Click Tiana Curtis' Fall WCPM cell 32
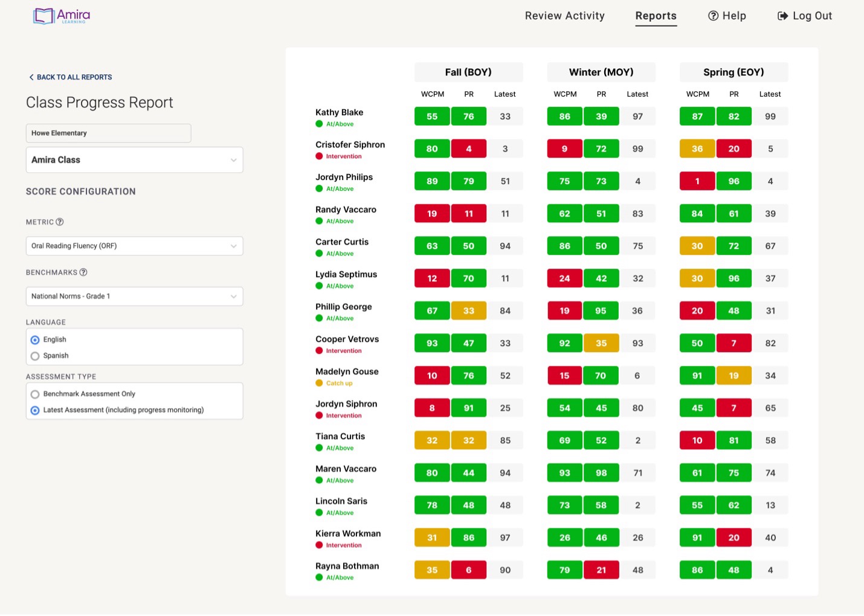Viewport: 864px width, 616px height. coord(432,440)
